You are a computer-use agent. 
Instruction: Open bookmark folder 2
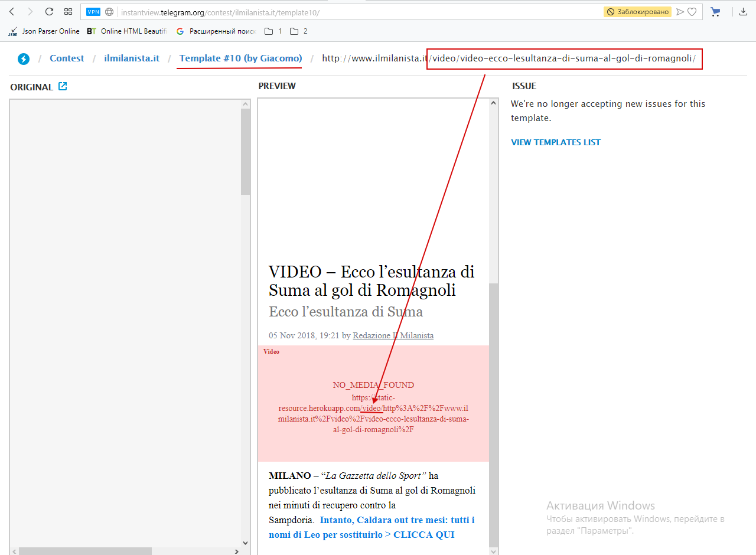click(x=299, y=31)
